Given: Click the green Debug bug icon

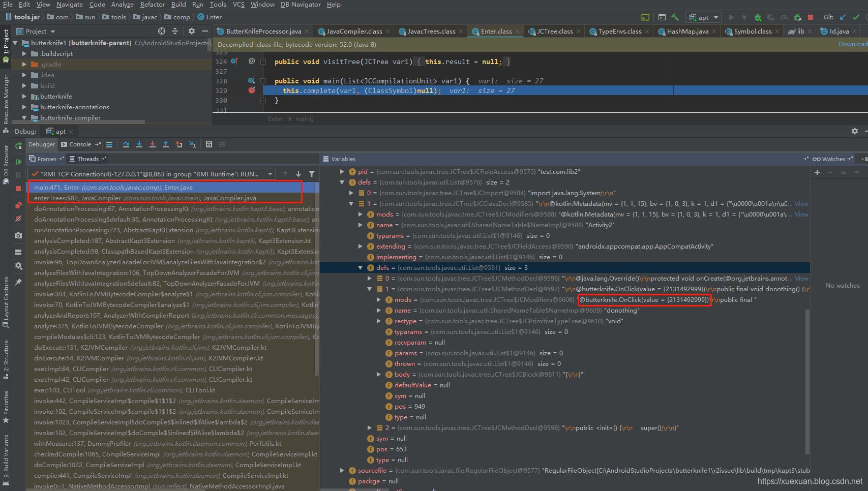Looking at the screenshot, I should click(x=758, y=17).
